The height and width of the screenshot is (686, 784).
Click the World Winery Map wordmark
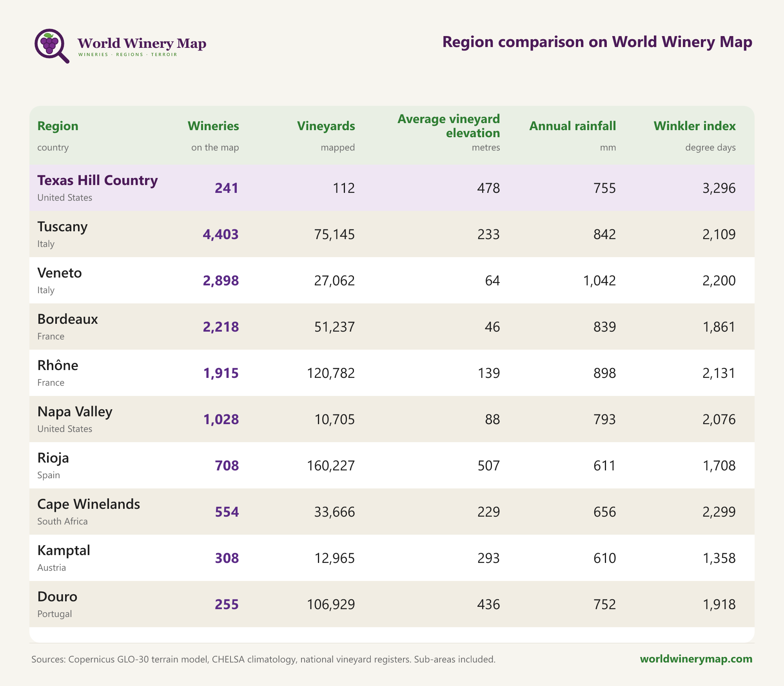click(142, 44)
